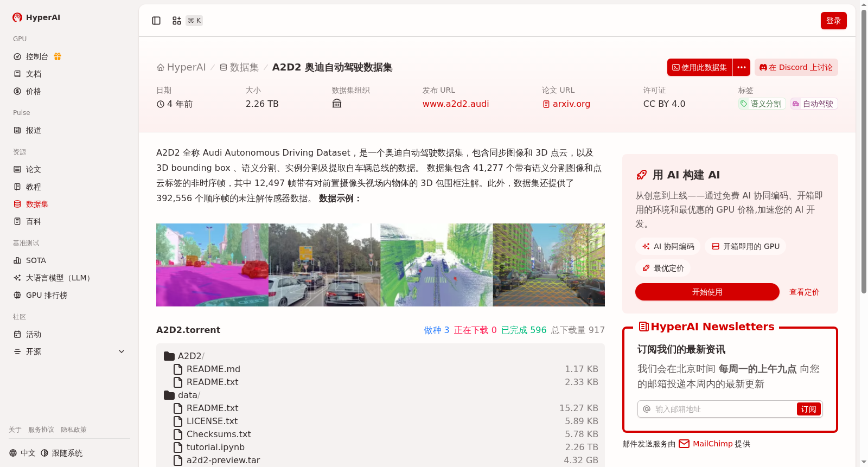
Task: Click 做种 3 seeding stat
Action: [x=436, y=330]
